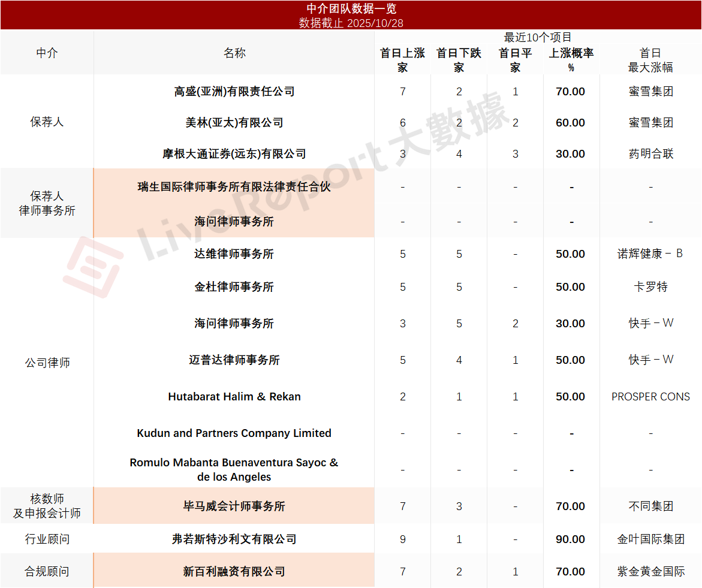Select 90.00 probability in the 弗若斯特沙利文 row
This screenshot has width=702, height=588.
point(570,539)
